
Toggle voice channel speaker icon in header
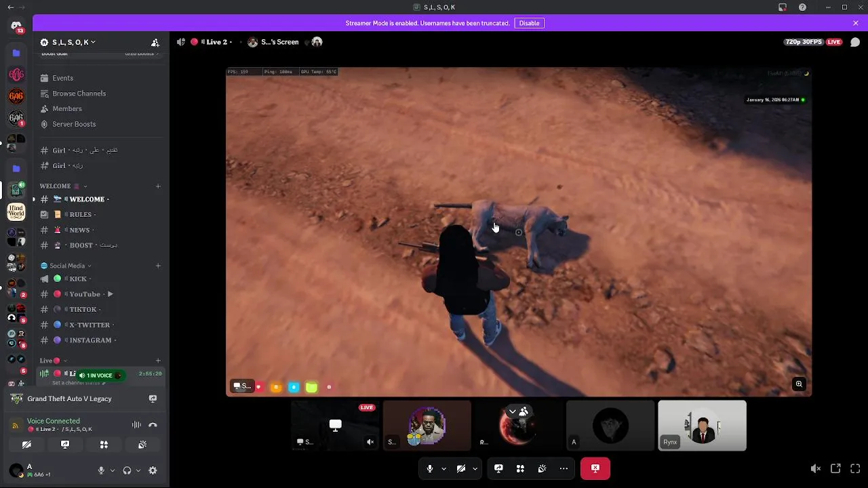(180, 42)
